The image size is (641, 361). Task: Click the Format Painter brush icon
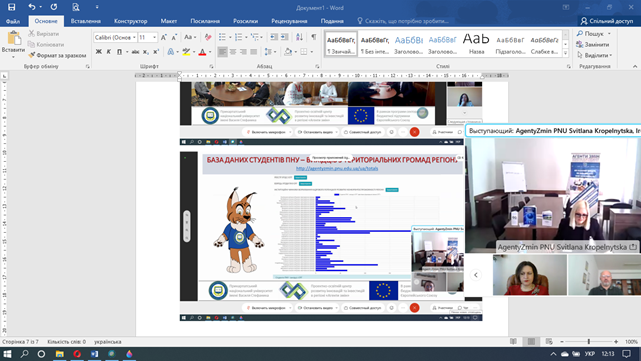click(31, 55)
